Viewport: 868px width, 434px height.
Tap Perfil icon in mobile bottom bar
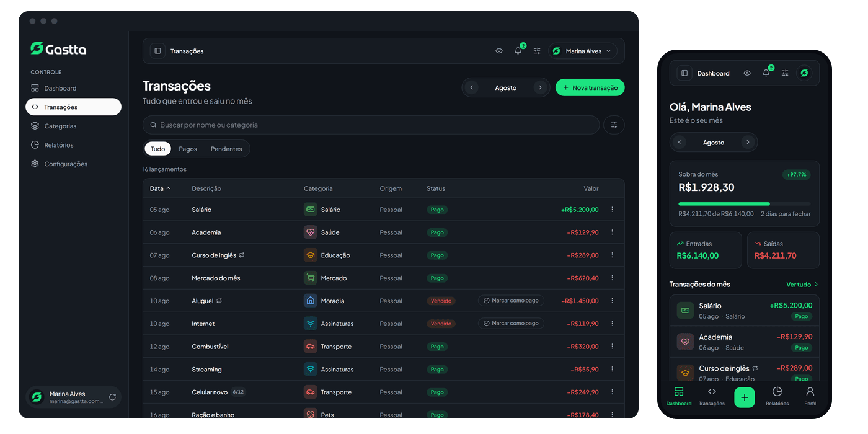click(810, 392)
